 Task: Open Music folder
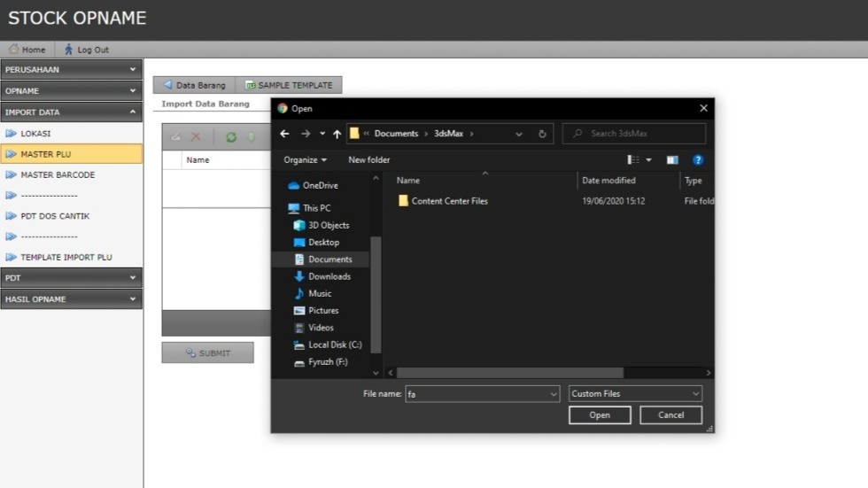[x=313, y=293]
